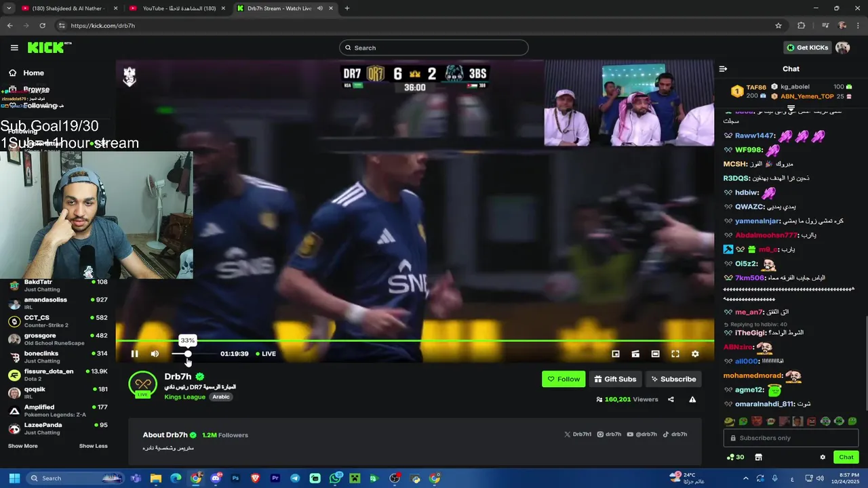Subscribe to the Drb7h channel

(x=673, y=379)
